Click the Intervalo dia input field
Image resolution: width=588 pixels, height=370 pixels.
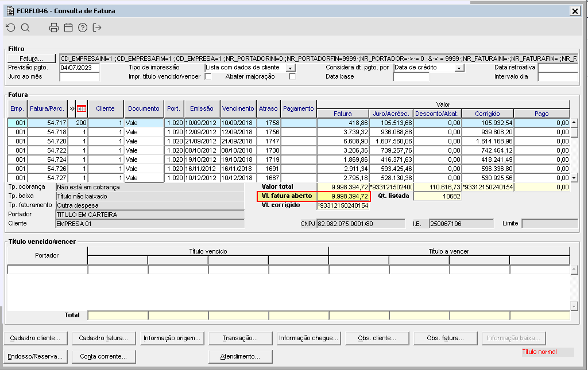coord(558,77)
